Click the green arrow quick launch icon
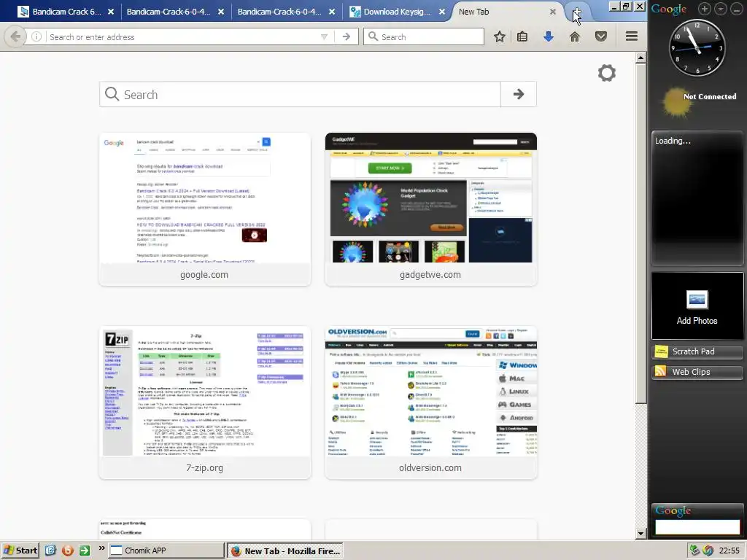 [x=85, y=551]
